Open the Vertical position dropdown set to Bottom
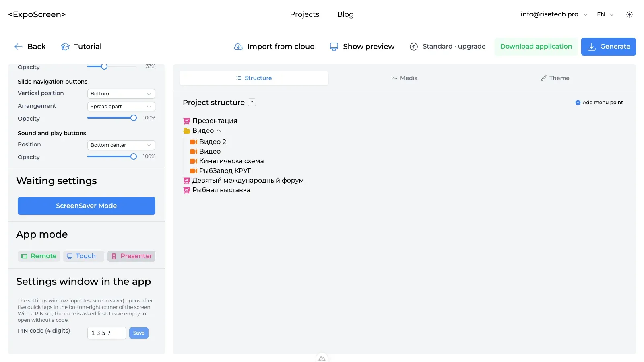 click(x=121, y=94)
